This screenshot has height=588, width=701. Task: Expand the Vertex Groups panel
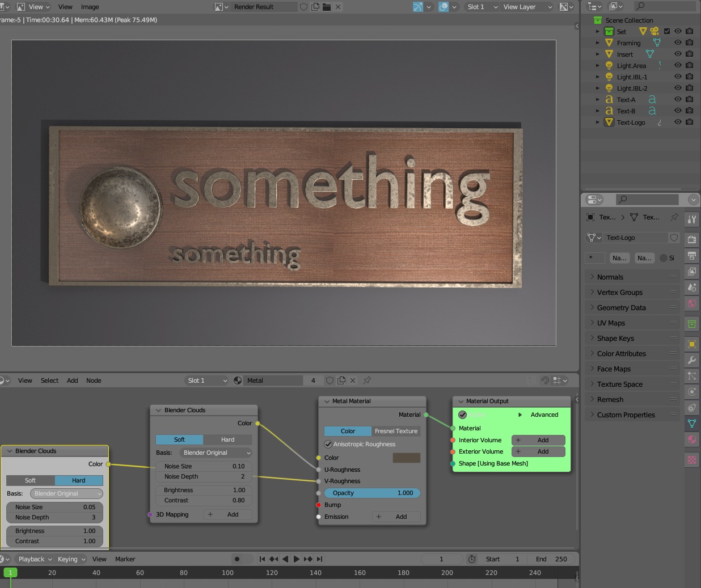click(619, 293)
